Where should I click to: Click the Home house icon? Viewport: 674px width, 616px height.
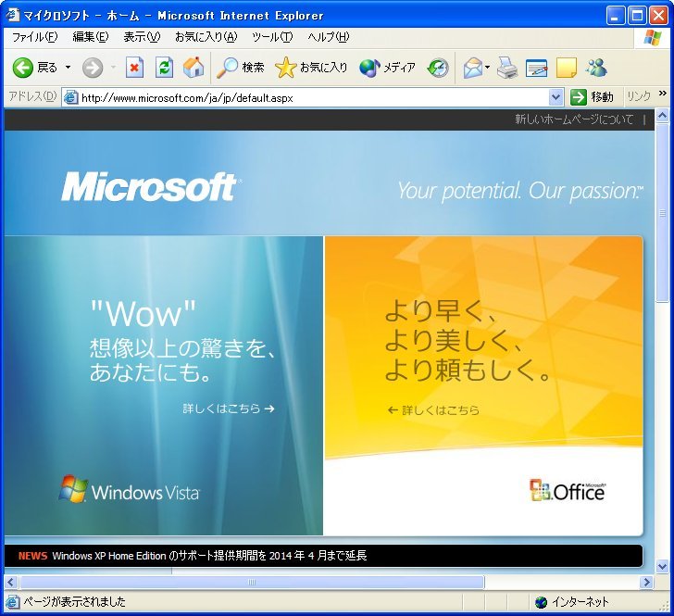(x=193, y=68)
